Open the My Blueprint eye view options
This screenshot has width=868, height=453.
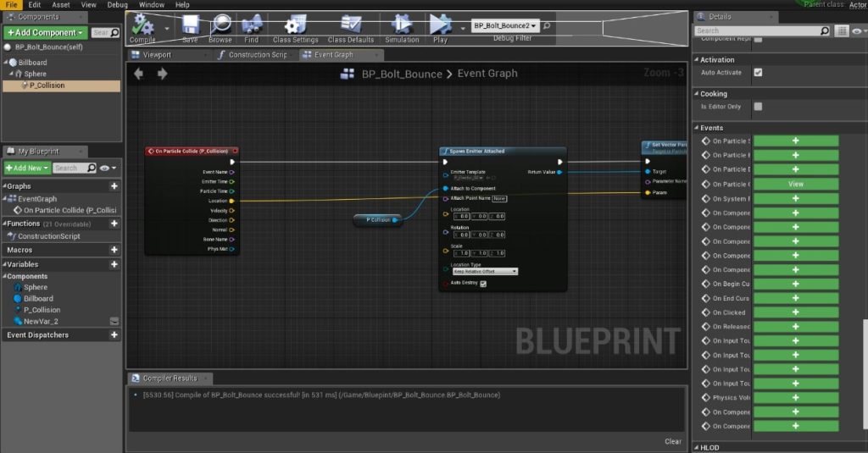point(108,168)
